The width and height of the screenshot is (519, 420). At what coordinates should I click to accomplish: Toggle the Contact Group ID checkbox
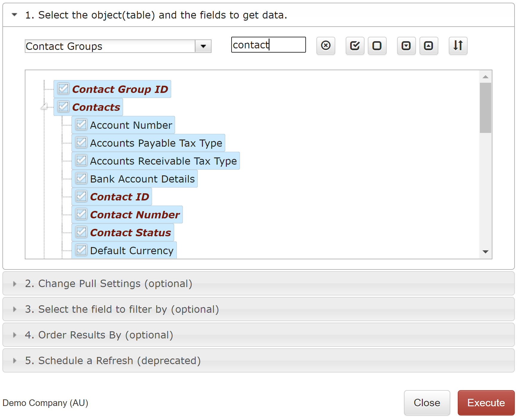tap(63, 89)
